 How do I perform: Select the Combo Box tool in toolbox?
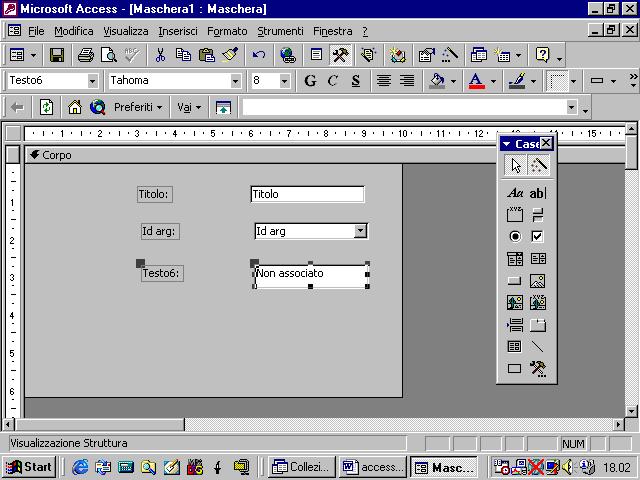(515, 258)
